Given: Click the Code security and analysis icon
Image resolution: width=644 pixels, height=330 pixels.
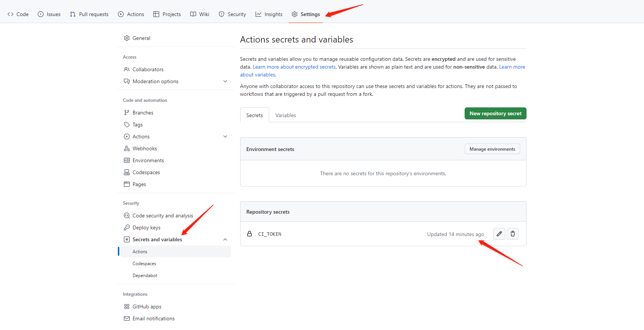Looking at the screenshot, I should pyautogui.click(x=127, y=216).
